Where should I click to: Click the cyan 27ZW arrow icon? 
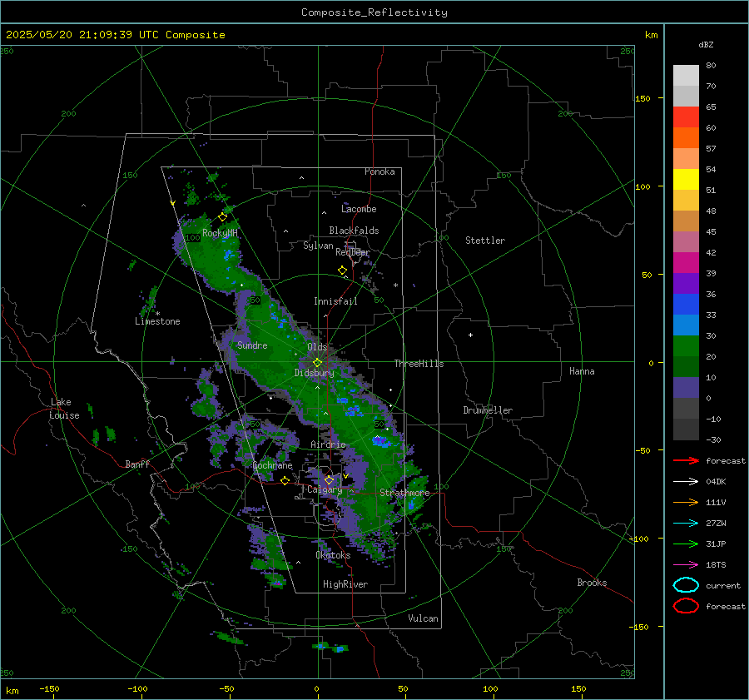tap(686, 524)
